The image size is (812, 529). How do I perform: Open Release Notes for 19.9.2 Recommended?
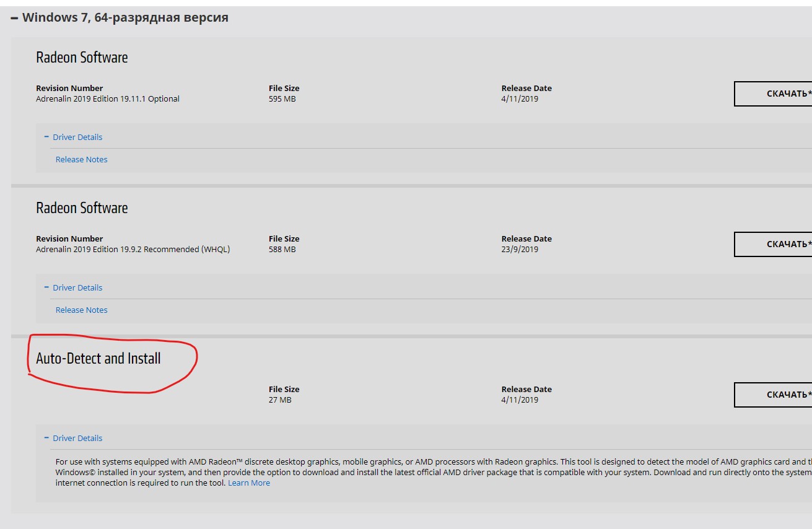click(x=81, y=310)
